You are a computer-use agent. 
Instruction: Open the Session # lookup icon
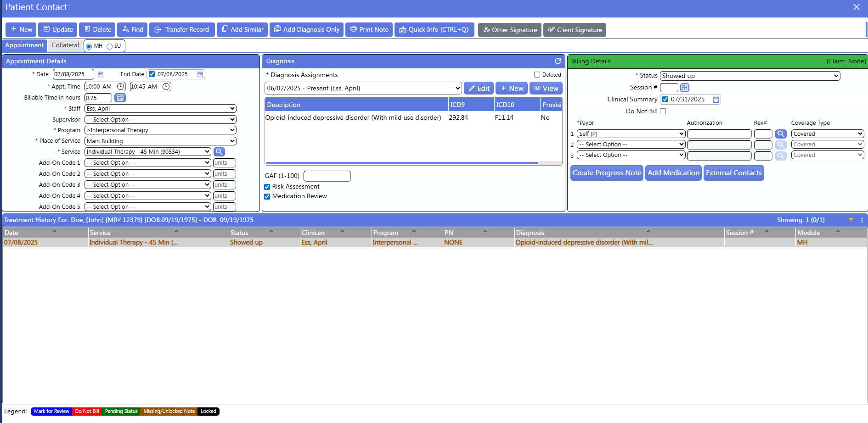(685, 87)
